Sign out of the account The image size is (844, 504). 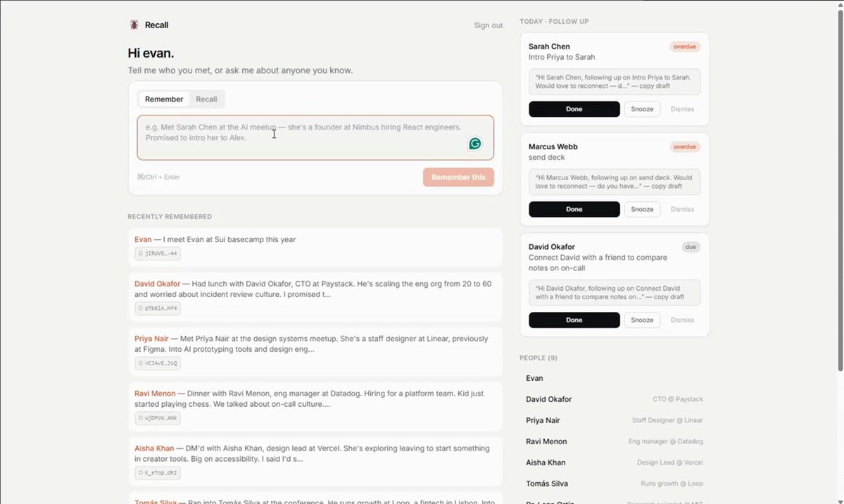(489, 25)
